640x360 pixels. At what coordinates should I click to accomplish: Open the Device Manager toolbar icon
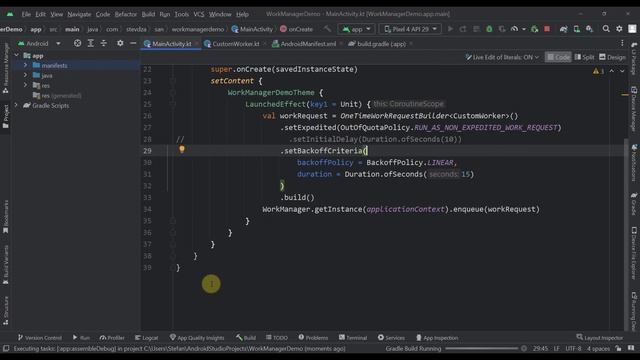pos(576,29)
